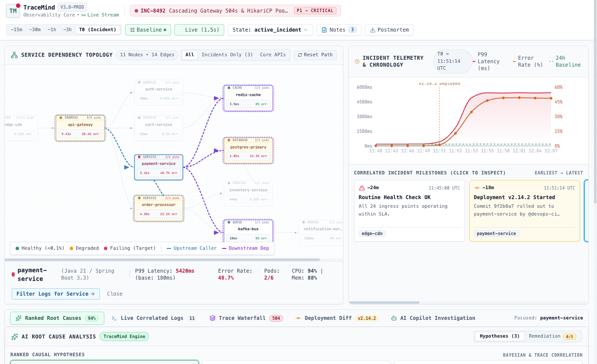Screen dimensions: 597x364
Task: Open Live Correlated Logs tab
Action: (x=154, y=318)
